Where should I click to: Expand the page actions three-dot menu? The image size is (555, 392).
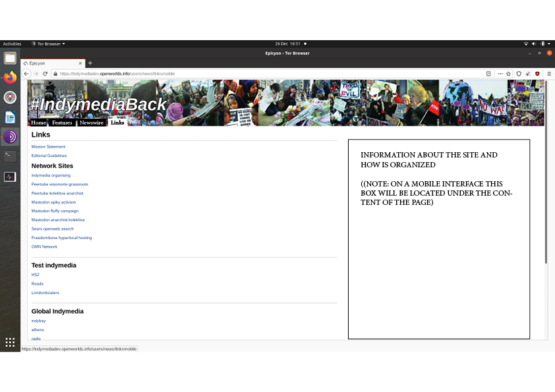coord(500,74)
